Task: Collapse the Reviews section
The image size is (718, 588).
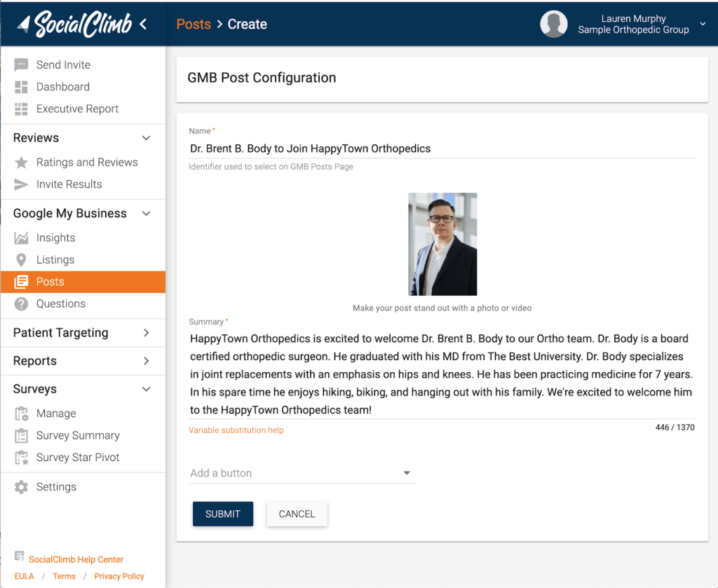Action: [x=146, y=138]
